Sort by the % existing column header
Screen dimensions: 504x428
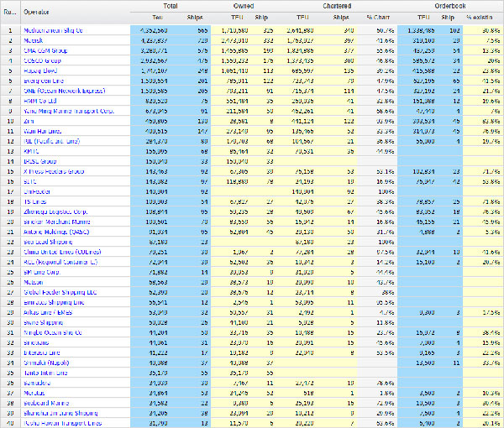[x=480, y=18]
